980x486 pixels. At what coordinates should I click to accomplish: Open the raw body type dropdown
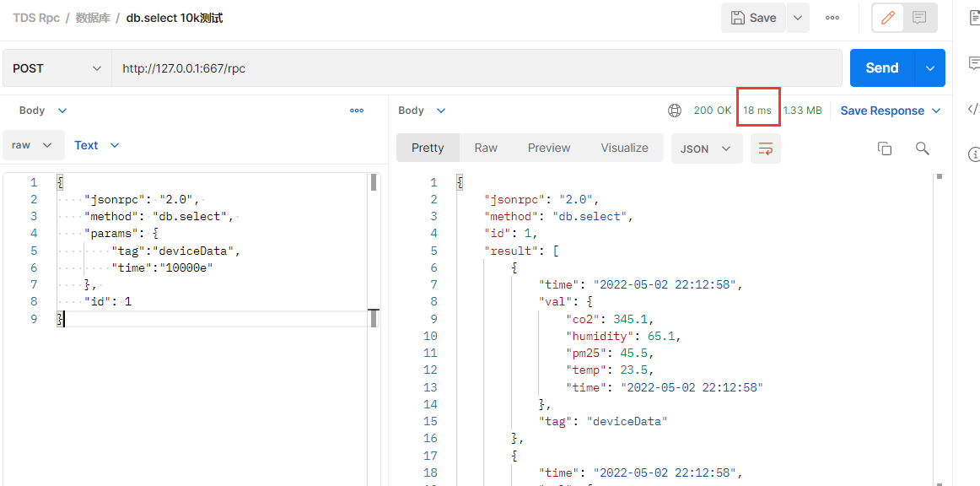(x=33, y=145)
